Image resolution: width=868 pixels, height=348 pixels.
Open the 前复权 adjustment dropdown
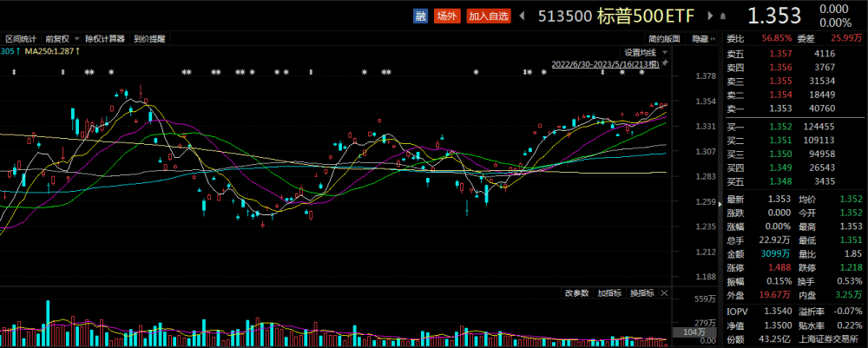click(x=62, y=39)
